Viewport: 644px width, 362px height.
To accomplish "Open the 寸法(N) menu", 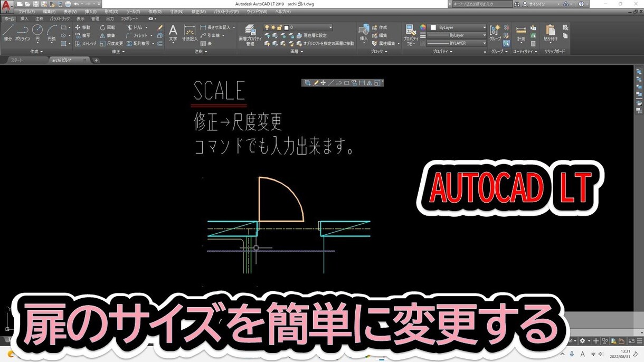I will (x=177, y=11).
